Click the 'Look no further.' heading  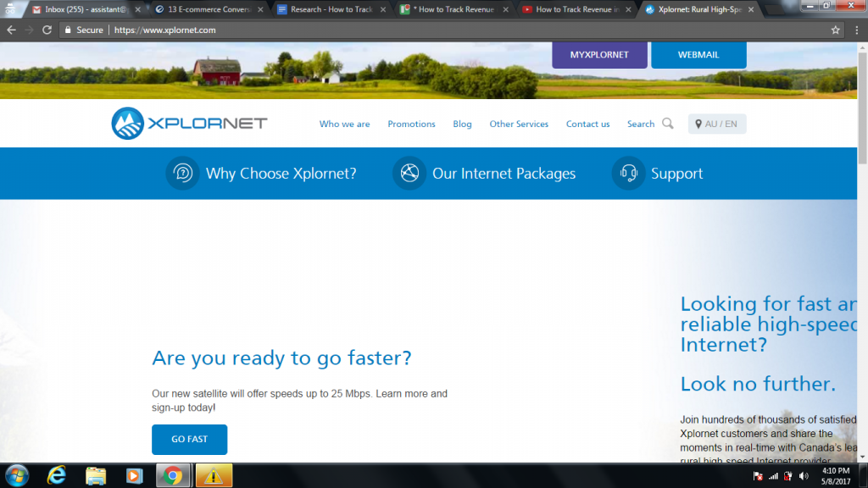[x=758, y=384]
